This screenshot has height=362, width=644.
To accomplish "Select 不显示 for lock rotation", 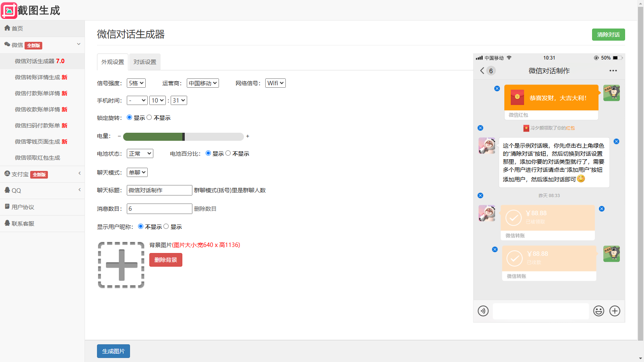I will pyautogui.click(x=149, y=117).
